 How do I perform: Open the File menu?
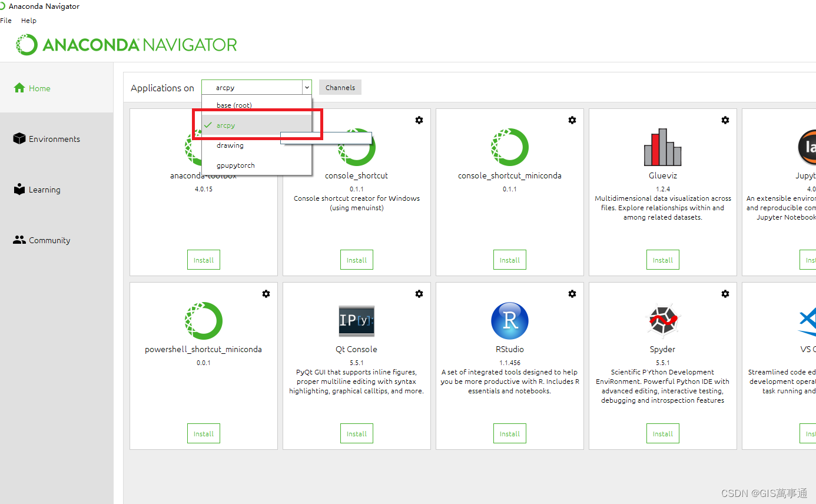pyautogui.click(x=6, y=21)
